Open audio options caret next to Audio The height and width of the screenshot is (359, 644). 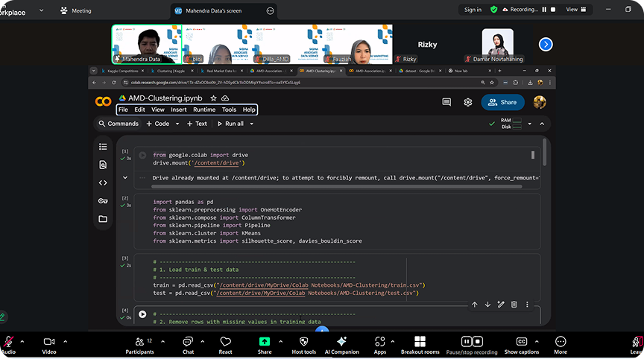pos(22,341)
